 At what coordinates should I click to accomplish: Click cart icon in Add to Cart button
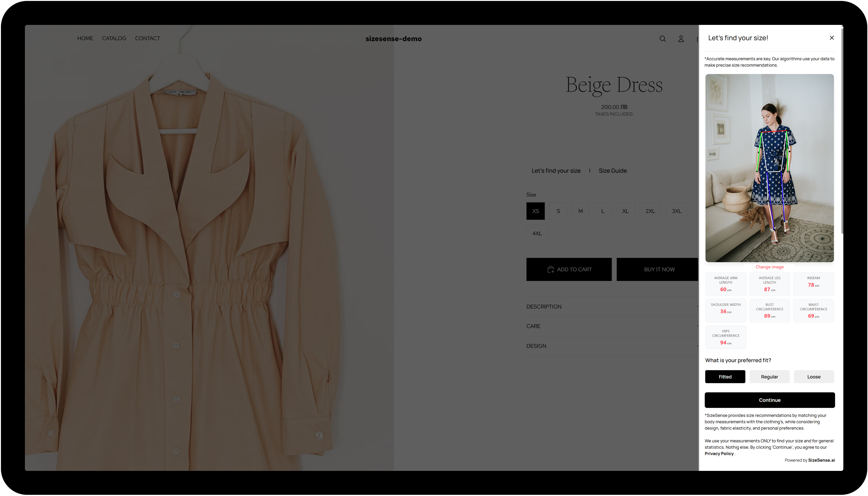coord(550,269)
